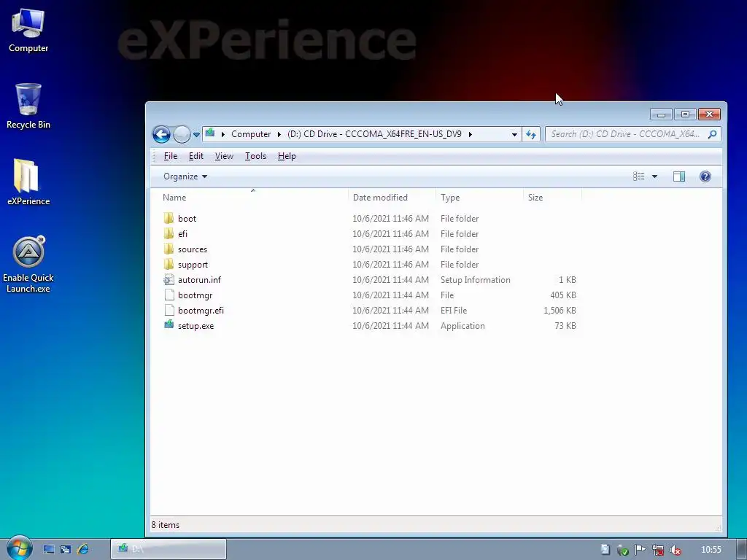Click the address bar drive icon
The height and width of the screenshot is (560, 747).
[x=210, y=133]
